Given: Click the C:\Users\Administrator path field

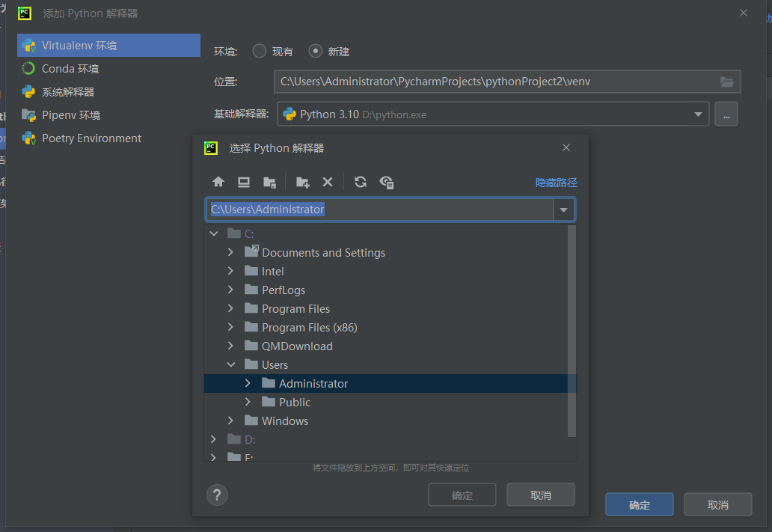Looking at the screenshot, I should (x=379, y=210).
